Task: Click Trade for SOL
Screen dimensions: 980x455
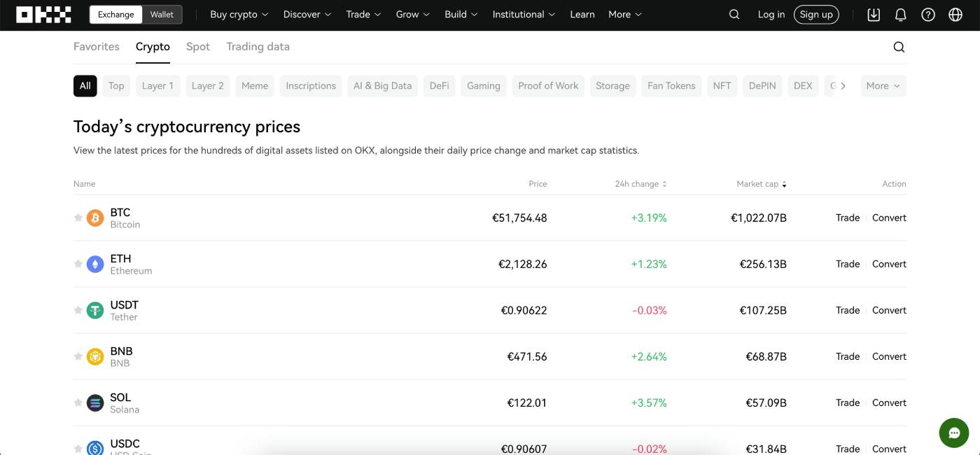Action: pos(848,402)
